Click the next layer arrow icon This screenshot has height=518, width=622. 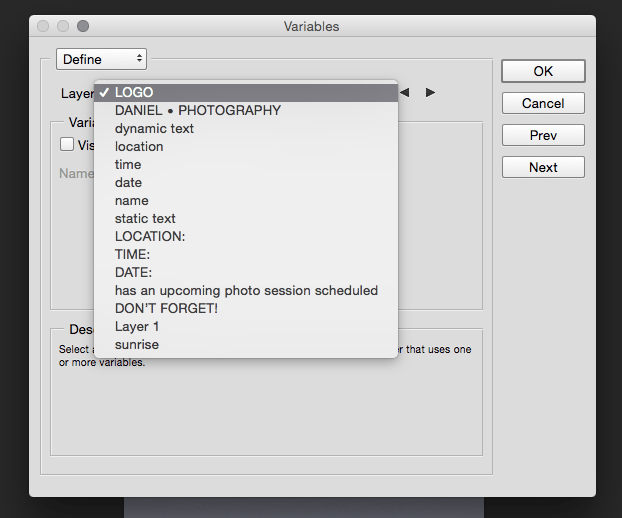click(430, 92)
